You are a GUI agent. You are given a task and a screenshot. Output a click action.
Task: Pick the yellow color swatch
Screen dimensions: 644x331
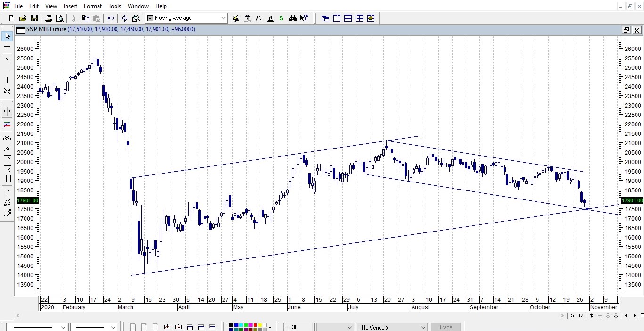[260, 325]
